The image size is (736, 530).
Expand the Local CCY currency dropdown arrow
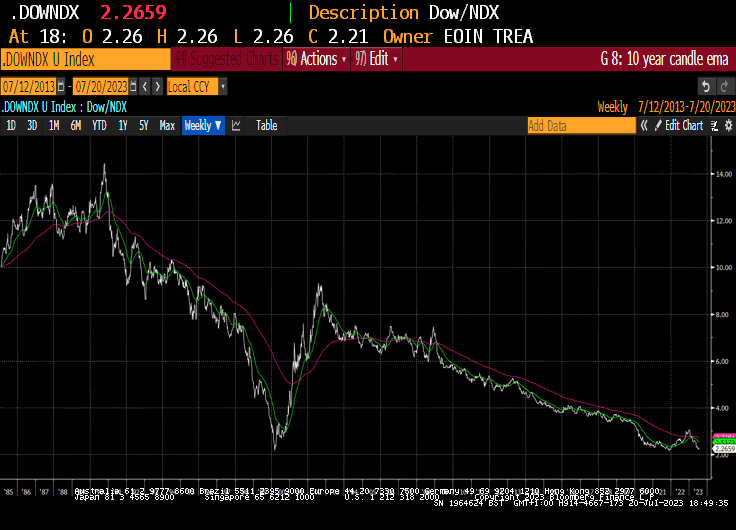(223, 86)
